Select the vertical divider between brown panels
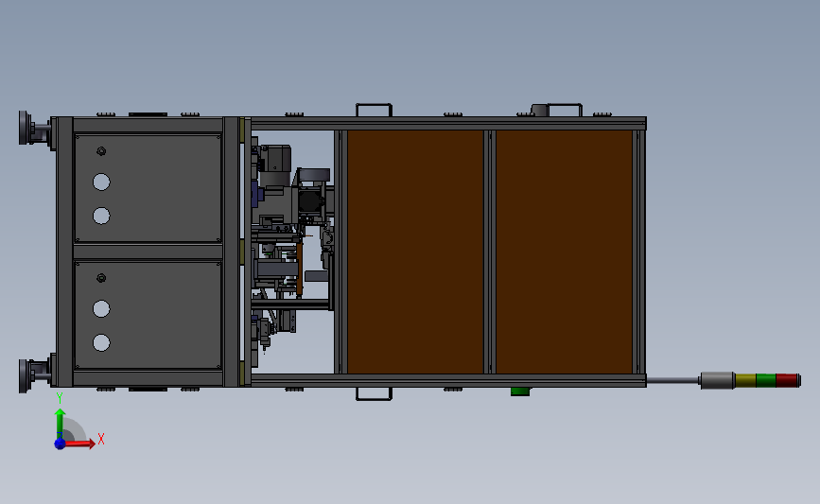Image resolution: width=820 pixels, height=504 pixels. (490, 252)
